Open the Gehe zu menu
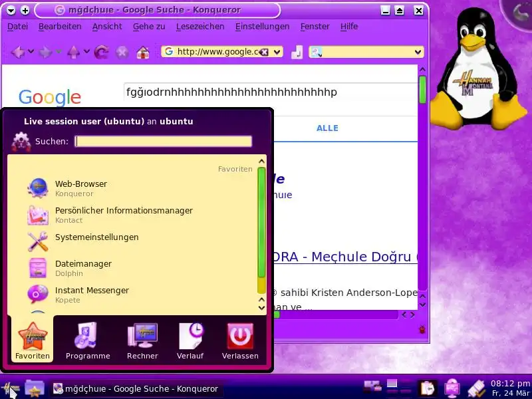Screen dimensions: 532x399 (149, 27)
